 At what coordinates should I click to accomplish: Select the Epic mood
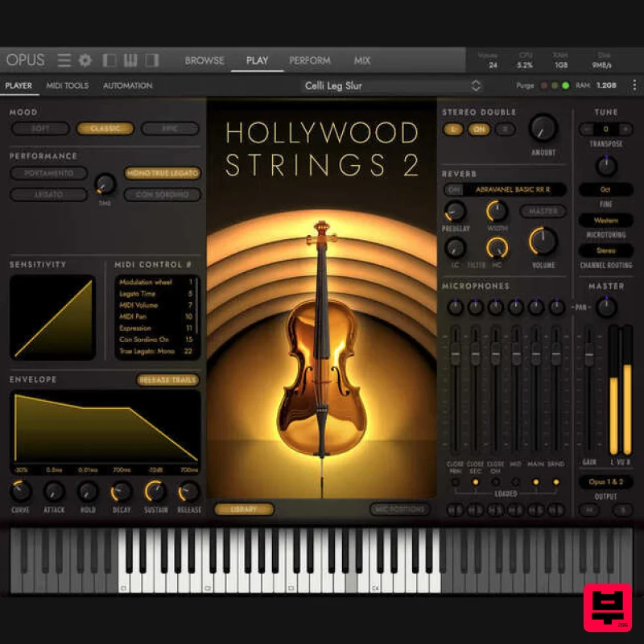[x=170, y=129]
